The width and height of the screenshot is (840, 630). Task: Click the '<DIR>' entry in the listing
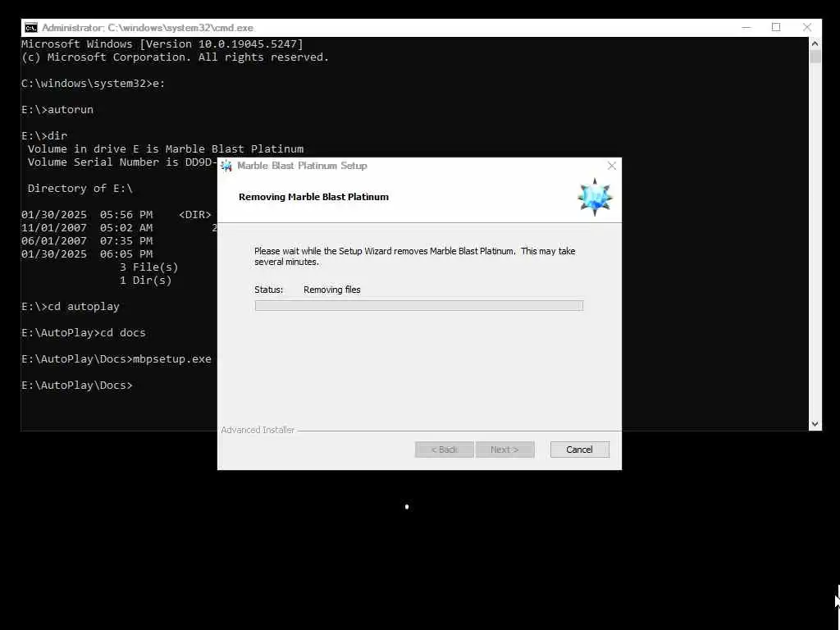click(x=195, y=214)
